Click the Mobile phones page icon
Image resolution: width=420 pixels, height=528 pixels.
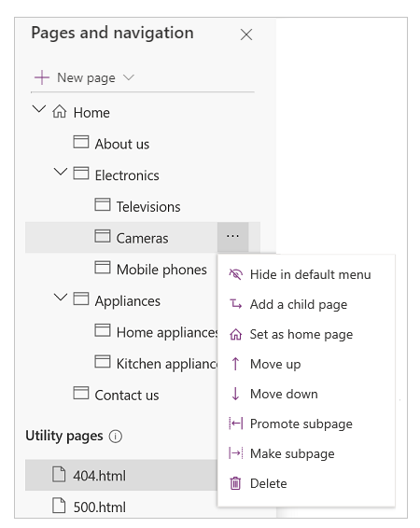[103, 268]
